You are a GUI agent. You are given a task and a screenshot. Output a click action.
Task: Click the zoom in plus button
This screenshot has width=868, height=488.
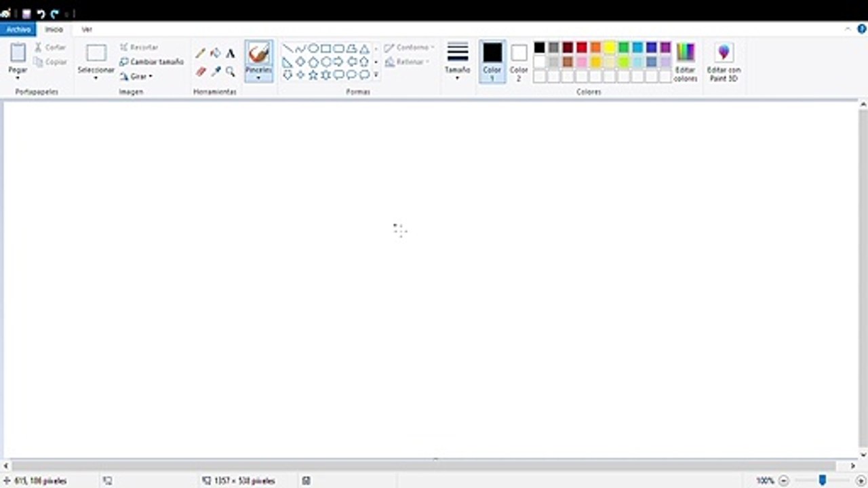861,481
